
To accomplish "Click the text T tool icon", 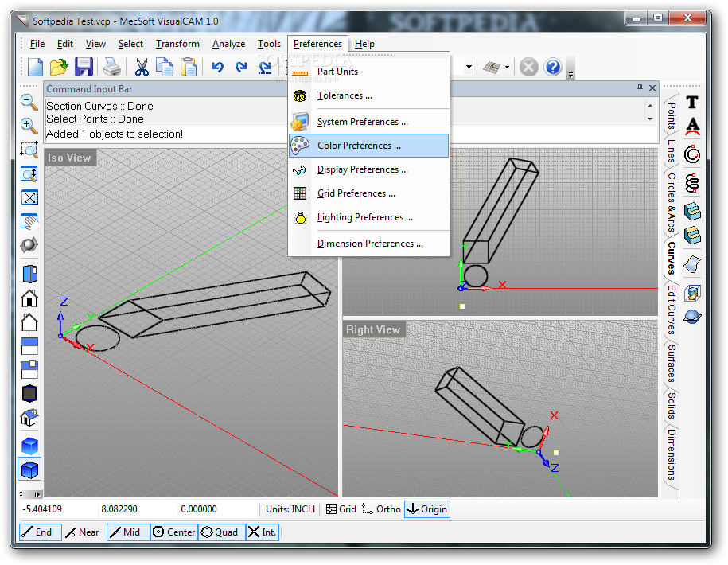I will [x=691, y=102].
